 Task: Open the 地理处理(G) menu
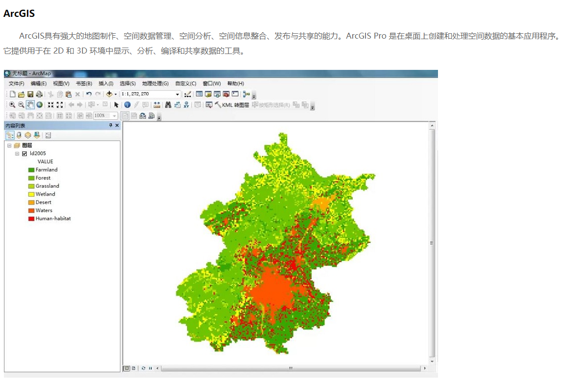coord(155,83)
